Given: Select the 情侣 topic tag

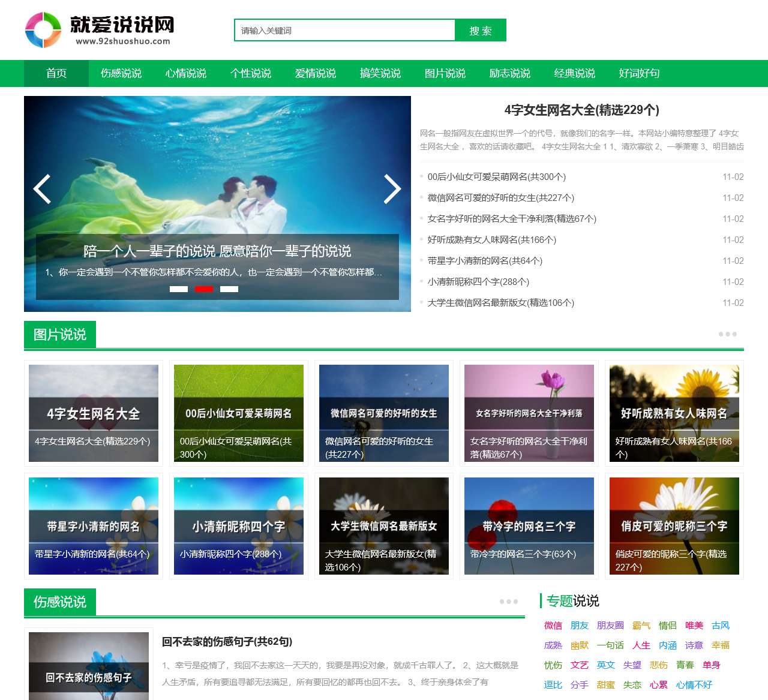Looking at the screenshot, I should coord(668,626).
